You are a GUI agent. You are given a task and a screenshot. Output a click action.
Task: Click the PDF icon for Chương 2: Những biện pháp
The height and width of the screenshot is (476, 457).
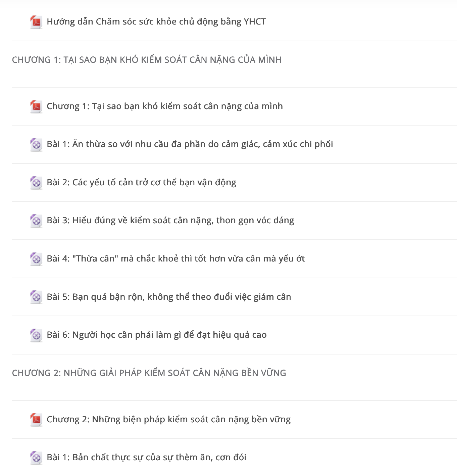point(36,420)
